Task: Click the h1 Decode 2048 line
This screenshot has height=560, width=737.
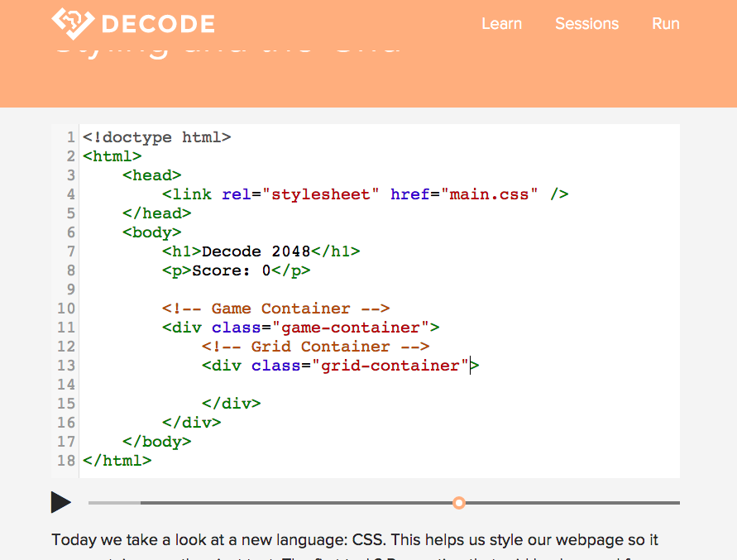Action: (261, 251)
